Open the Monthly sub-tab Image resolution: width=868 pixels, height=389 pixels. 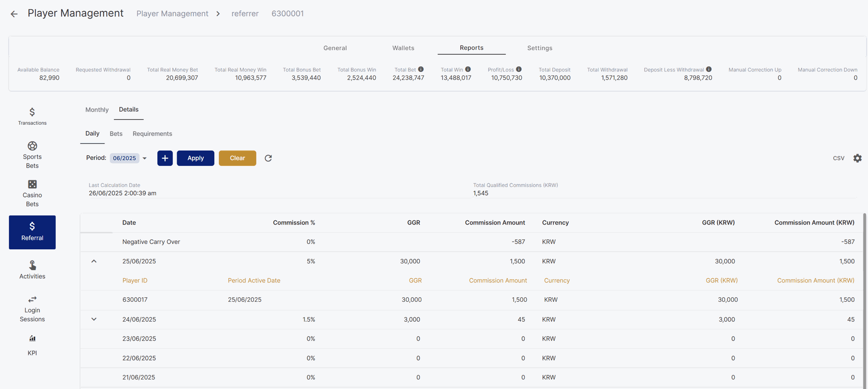tap(97, 110)
